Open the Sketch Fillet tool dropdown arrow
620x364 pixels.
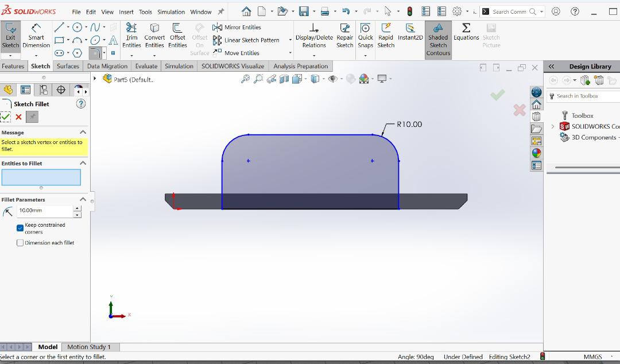tap(104, 53)
